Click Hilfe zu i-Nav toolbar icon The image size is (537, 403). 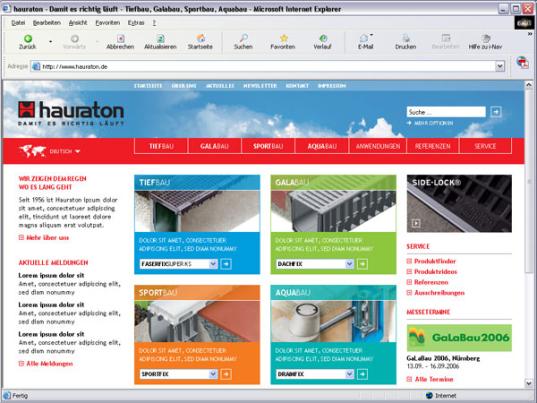[x=485, y=38]
